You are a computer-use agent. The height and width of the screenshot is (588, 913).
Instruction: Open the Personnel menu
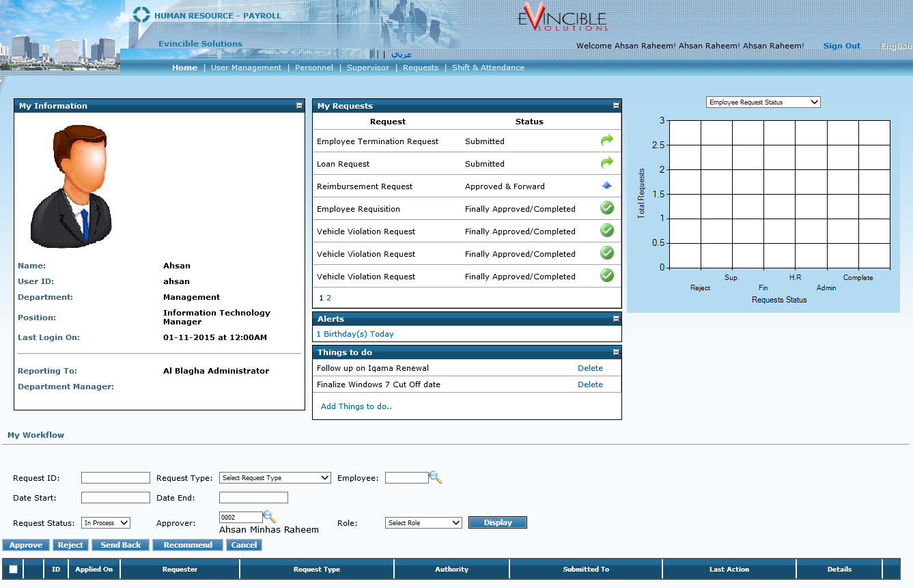[x=314, y=68]
